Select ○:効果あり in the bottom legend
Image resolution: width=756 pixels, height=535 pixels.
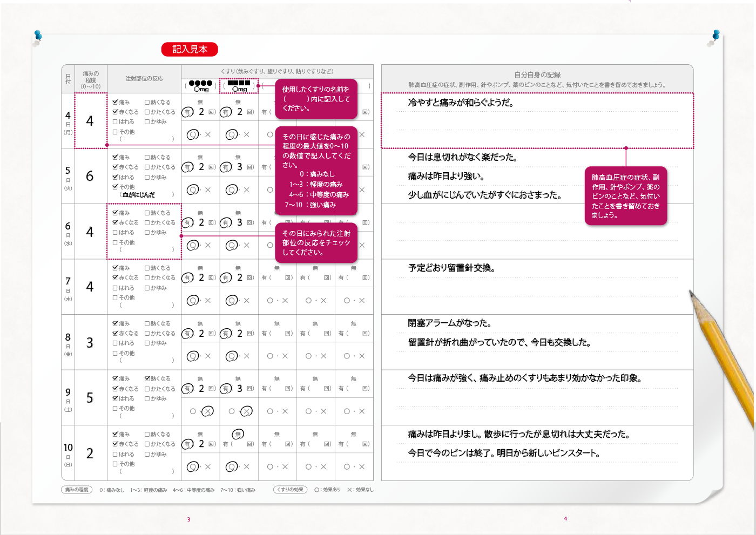(x=327, y=490)
